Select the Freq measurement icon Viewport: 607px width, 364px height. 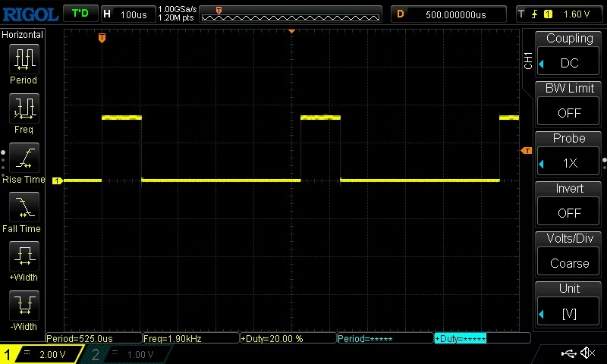[24, 108]
